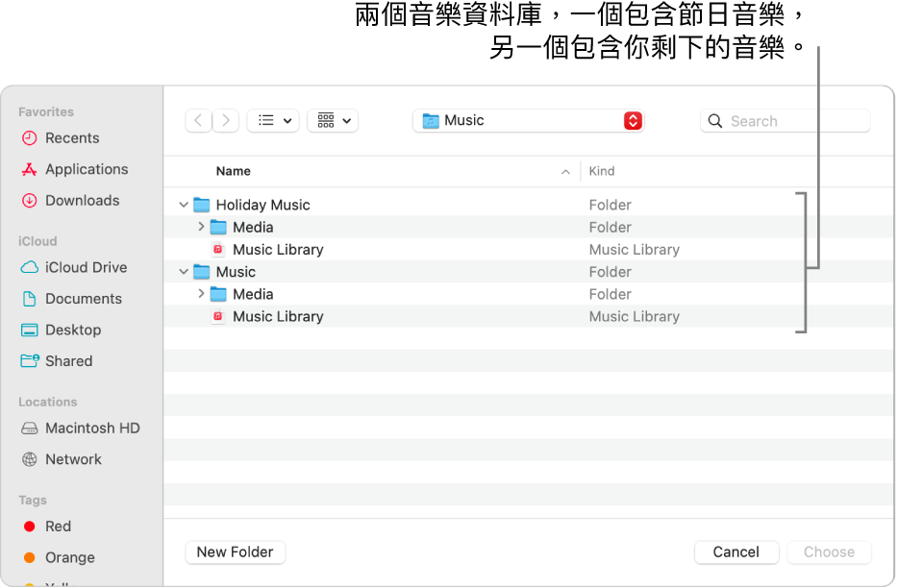Select the Red tag
The height and width of the screenshot is (588, 898).
coord(57,527)
